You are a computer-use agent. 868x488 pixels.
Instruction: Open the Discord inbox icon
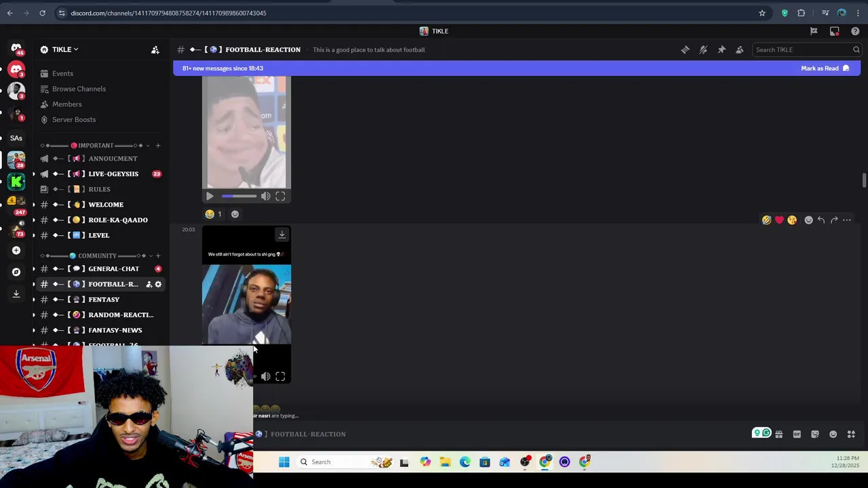pos(835,31)
